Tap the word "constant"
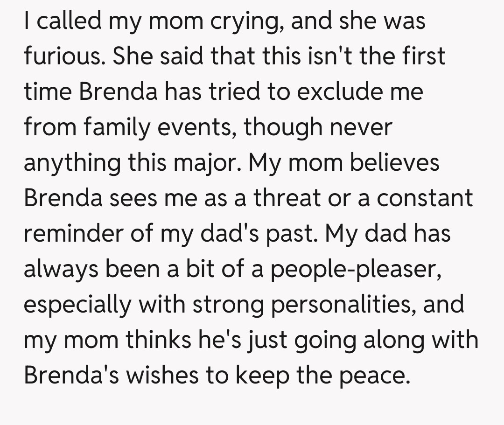The height and width of the screenshot is (425, 504). coord(425,198)
